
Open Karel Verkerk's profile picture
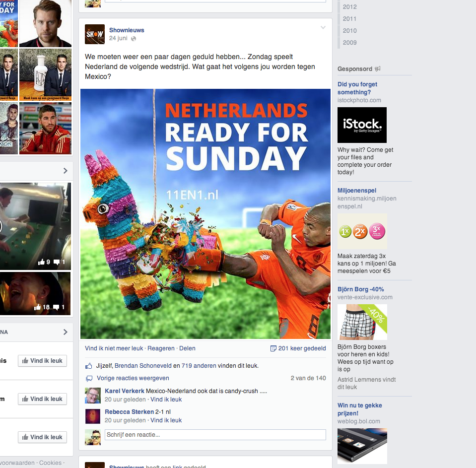click(93, 396)
